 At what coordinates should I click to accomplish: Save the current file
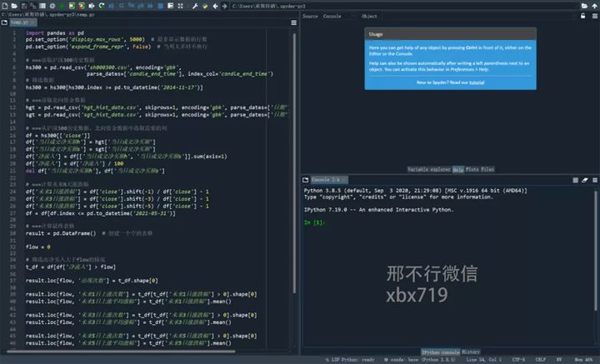(24, 6)
